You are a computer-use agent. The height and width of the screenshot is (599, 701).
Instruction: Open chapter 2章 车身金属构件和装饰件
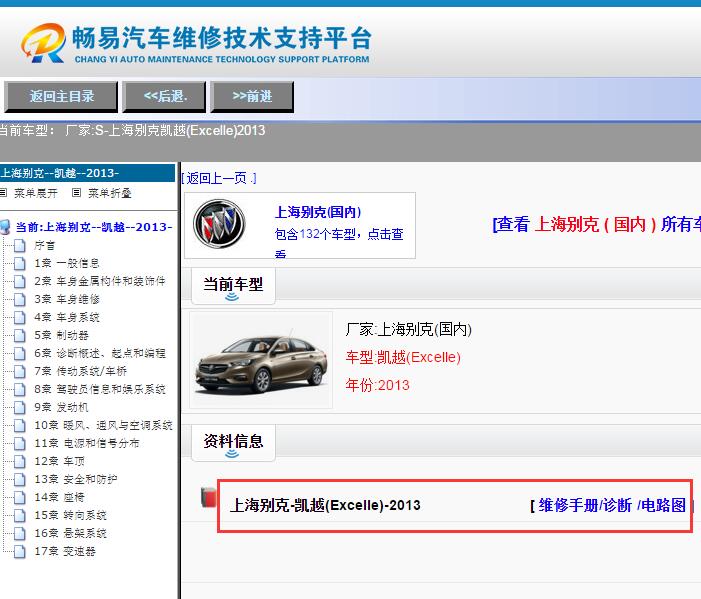100,281
